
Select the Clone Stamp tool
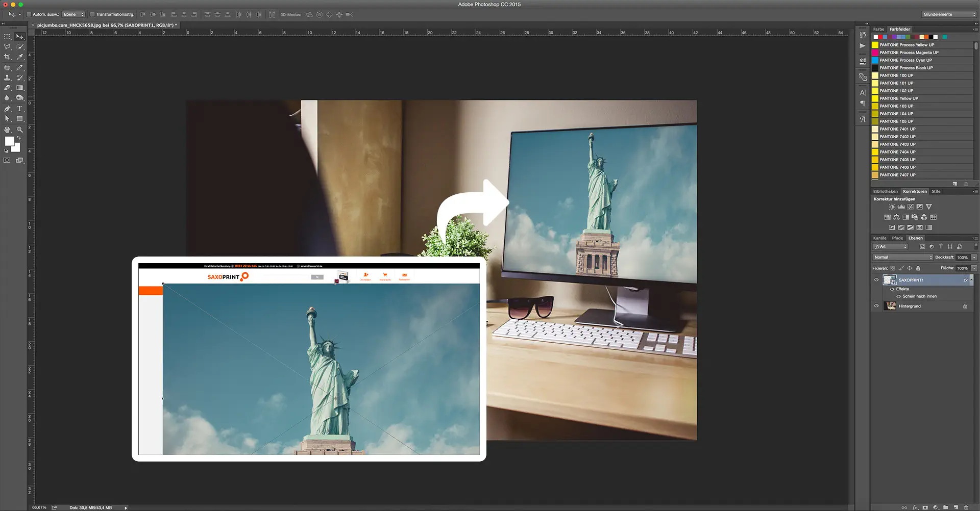[x=7, y=78]
